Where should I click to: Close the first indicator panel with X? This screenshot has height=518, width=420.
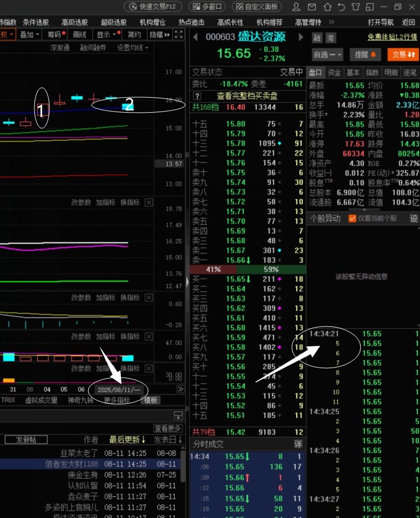click(x=149, y=203)
